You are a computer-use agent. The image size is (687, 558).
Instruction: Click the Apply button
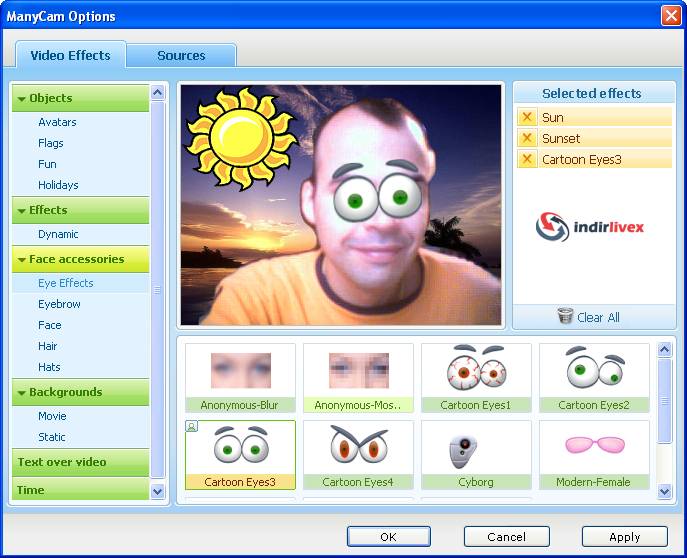[x=625, y=537]
